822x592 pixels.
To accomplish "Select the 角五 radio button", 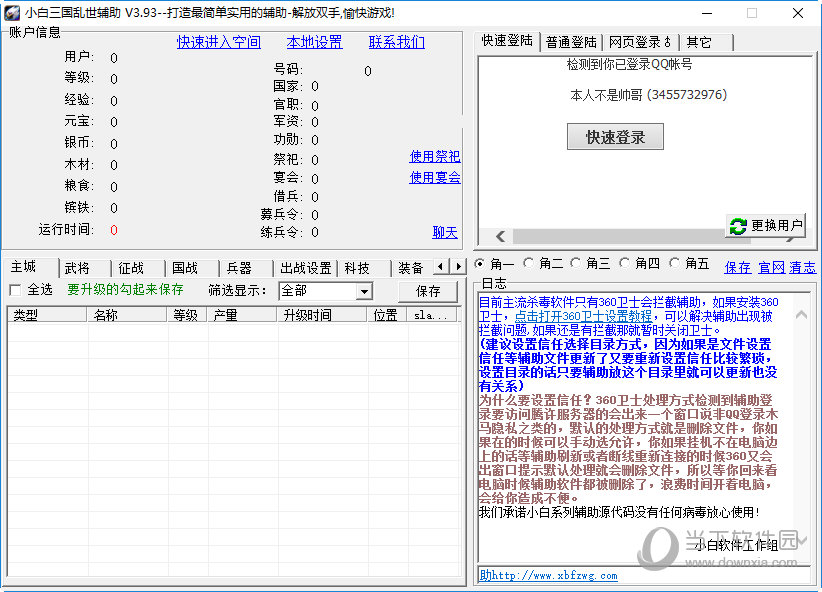I will [x=675, y=263].
